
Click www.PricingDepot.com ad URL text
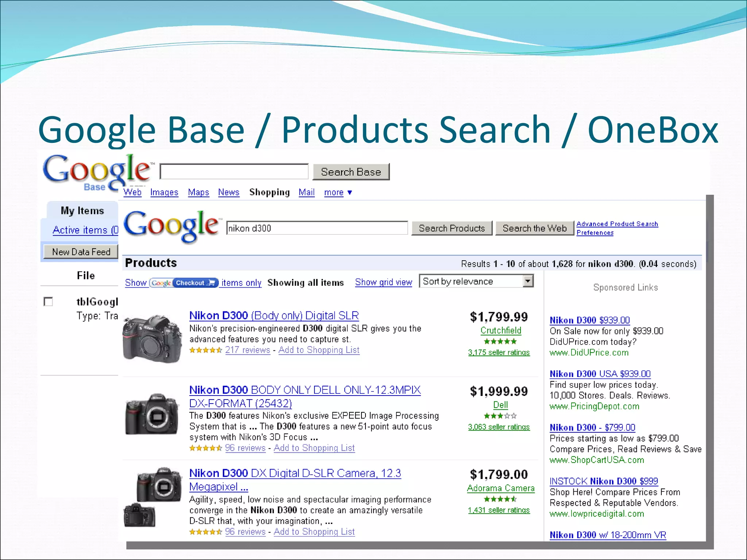point(595,406)
